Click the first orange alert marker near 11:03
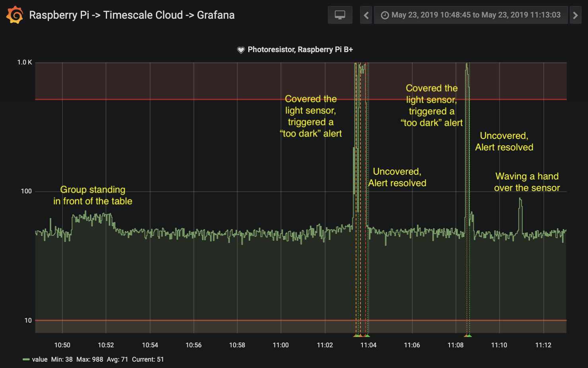Image resolution: width=588 pixels, height=368 pixels. click(356, 336)
